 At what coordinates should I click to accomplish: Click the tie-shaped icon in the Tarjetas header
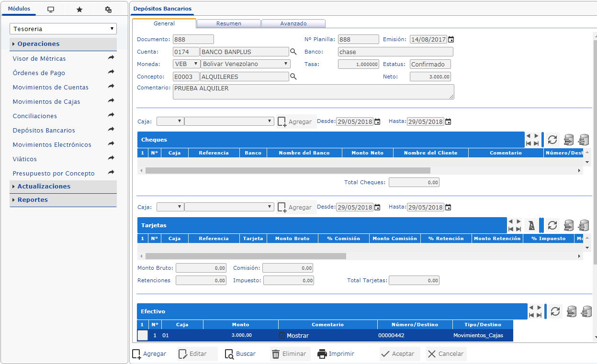[531, 225]
